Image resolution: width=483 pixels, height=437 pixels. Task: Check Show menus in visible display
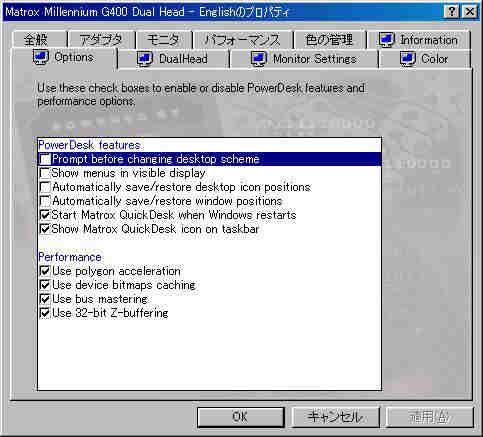point(45,173)
